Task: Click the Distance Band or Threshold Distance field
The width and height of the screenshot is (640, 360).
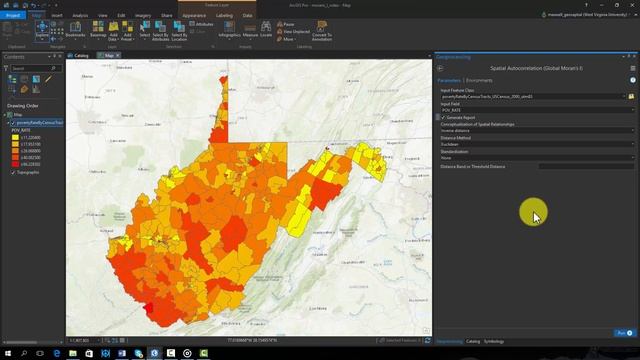Action: click(587, 167)
